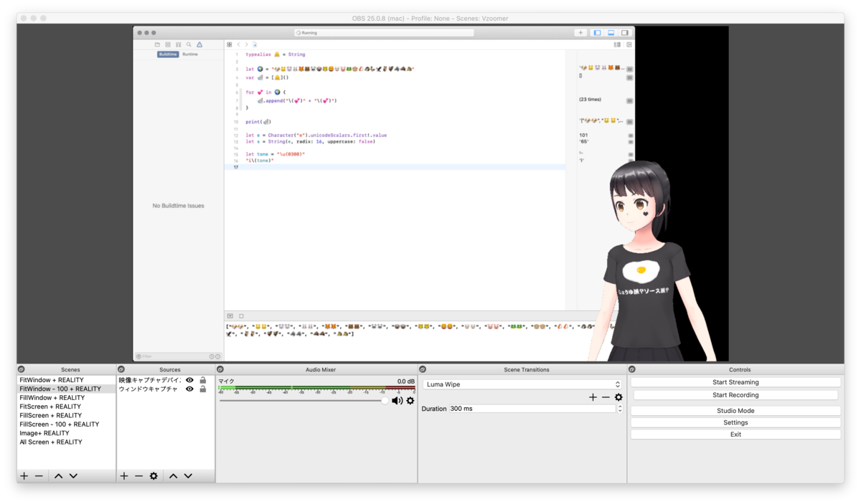Open source properties gear in Sources panel
Viewport: 861px width, 504px height.
click(154, 476)
